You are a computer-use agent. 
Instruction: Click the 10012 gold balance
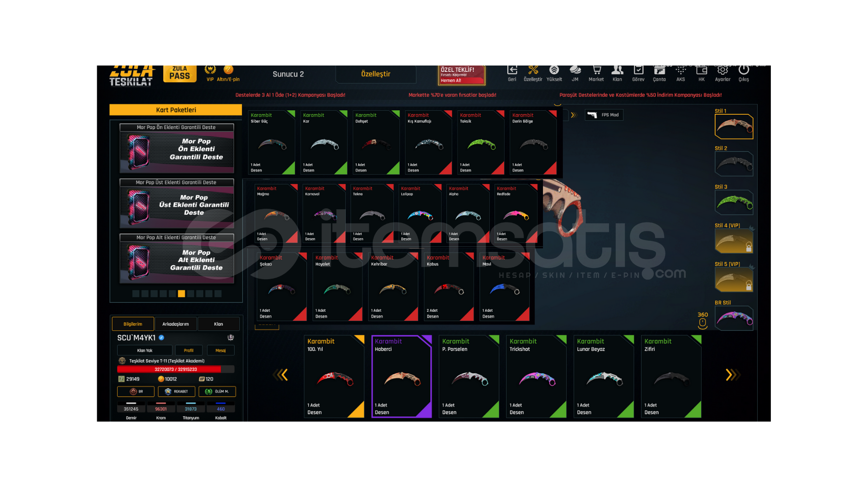[x=167, y=379]
